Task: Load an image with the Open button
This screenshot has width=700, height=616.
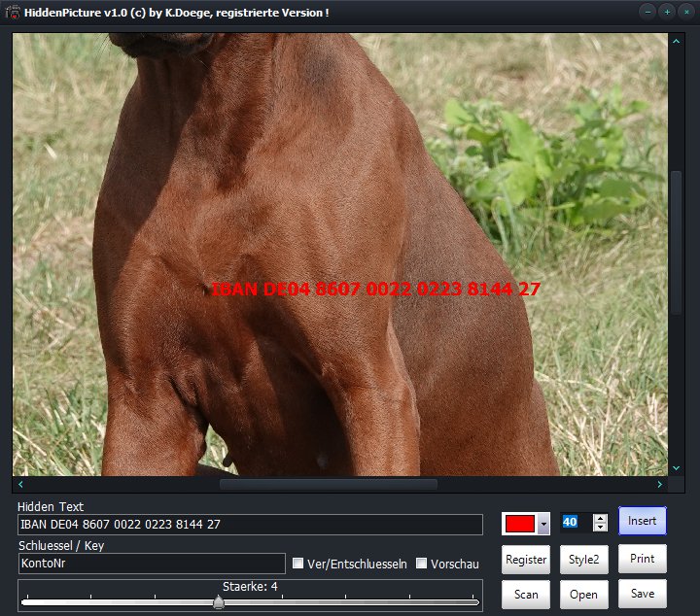Action: coord(583,595)
